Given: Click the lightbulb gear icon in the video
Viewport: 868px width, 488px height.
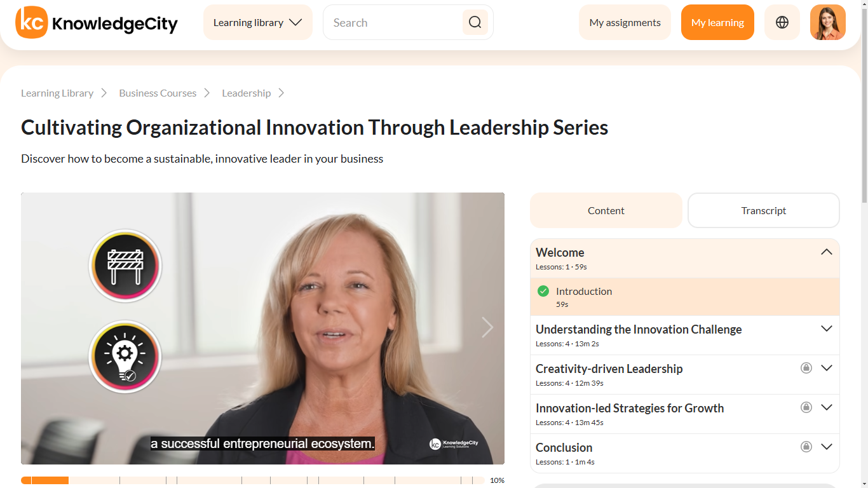Looking at the screenshot, I should click(x=125, y=356).
